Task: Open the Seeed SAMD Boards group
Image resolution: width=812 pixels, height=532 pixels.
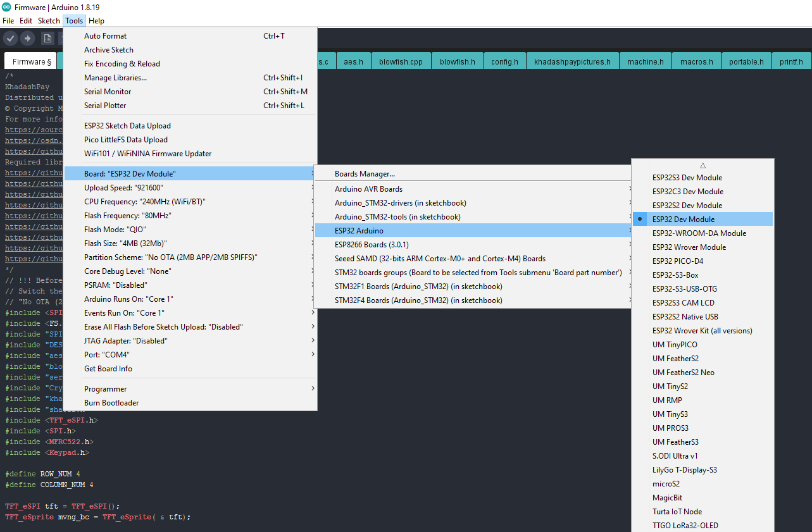Action: [473, 259]
